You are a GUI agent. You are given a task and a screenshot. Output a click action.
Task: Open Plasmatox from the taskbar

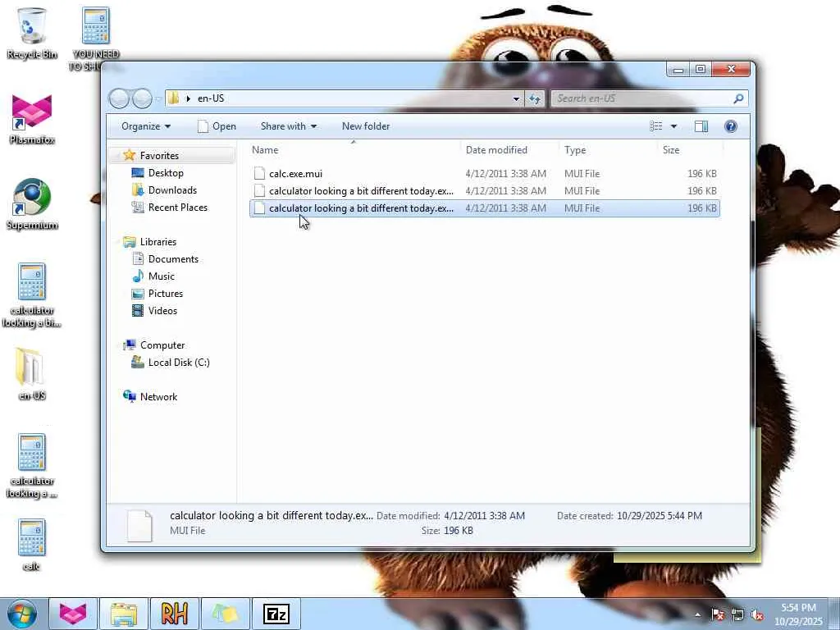[x=73, y=614]
